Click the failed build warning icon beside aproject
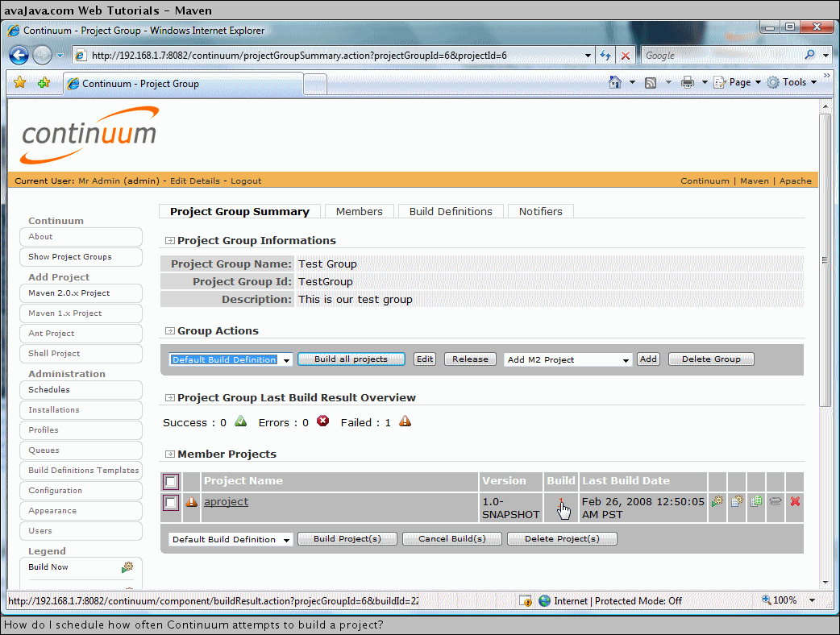The width and height of the screenshot is (840, 635). click(192, 502)
